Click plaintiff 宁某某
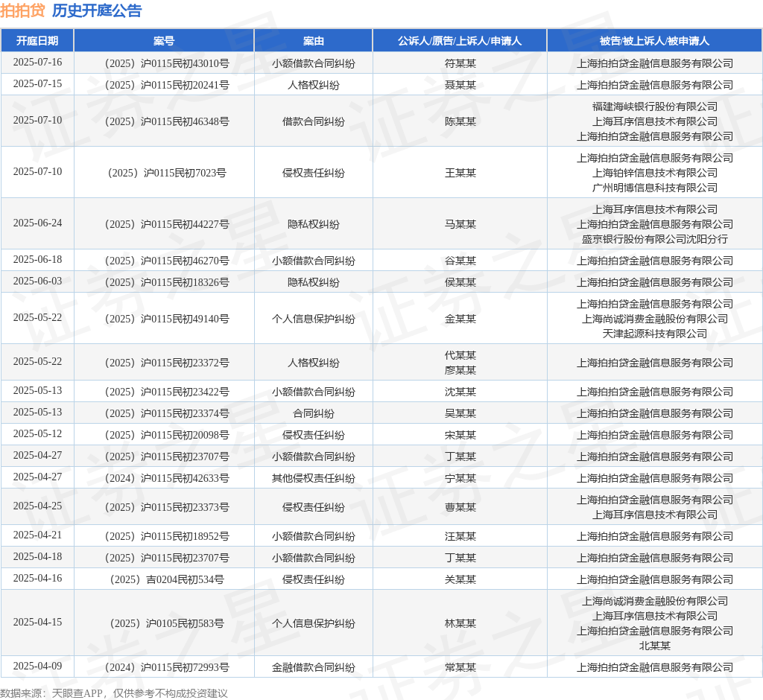The height and width of the screenshot is (700, 763). [460, 478]
